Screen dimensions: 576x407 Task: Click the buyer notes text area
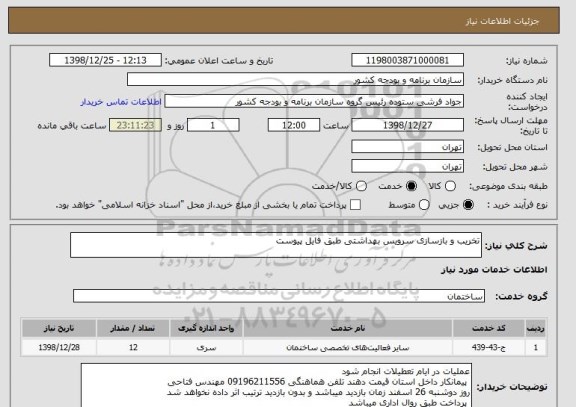(276, 385)
